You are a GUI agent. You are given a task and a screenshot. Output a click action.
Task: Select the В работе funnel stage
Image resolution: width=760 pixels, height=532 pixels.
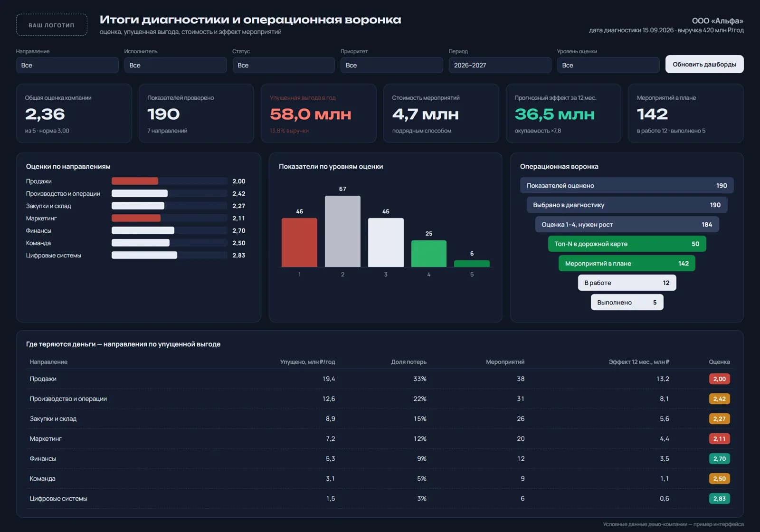pyautogui.click(x=627, y=283)
